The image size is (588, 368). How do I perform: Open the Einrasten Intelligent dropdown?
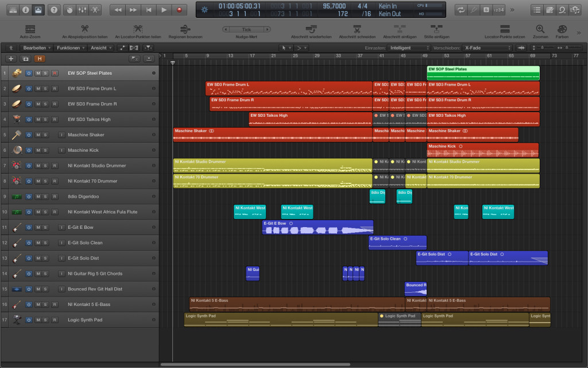click(x=409, y=48)
